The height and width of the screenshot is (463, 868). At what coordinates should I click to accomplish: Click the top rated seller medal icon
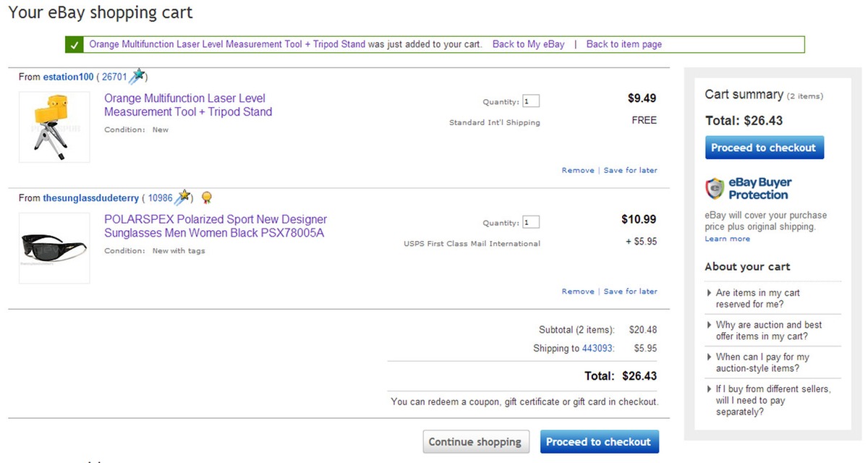tap(206, 197)
